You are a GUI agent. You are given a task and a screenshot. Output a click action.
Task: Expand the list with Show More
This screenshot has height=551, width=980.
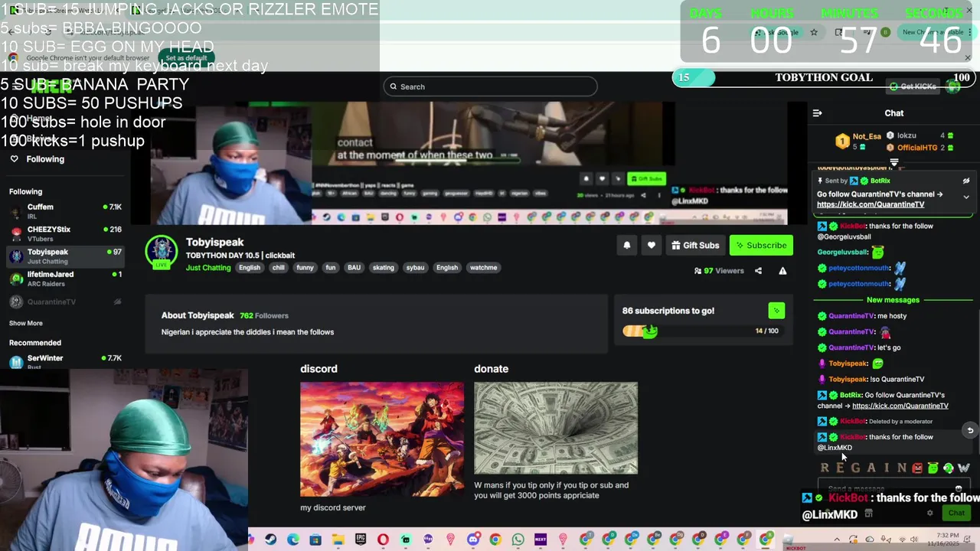point(26,323)
